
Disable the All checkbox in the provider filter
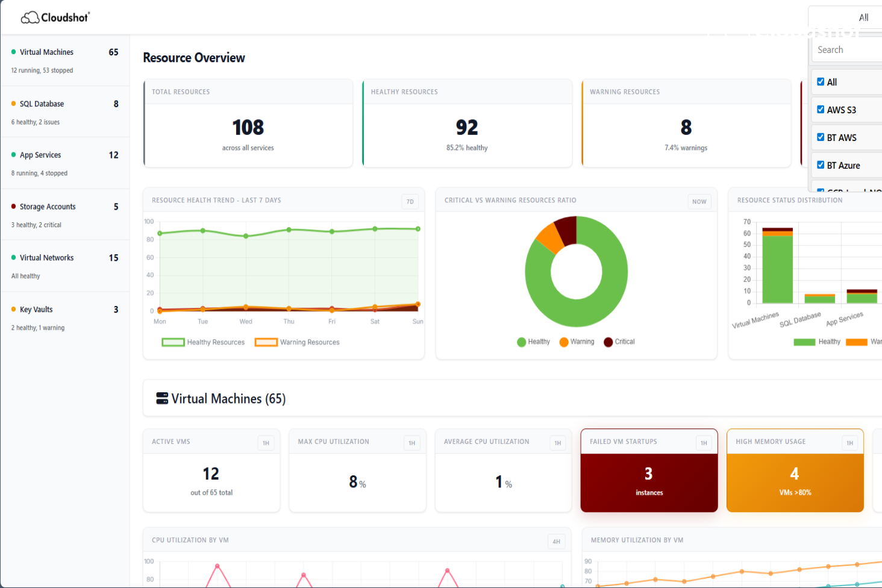point(821,81)
